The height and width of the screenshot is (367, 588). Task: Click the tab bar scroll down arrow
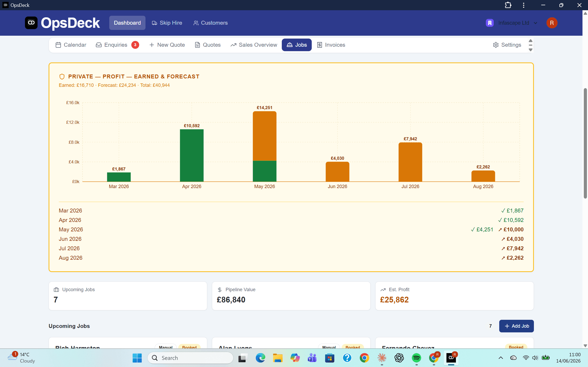coord(530,50)
